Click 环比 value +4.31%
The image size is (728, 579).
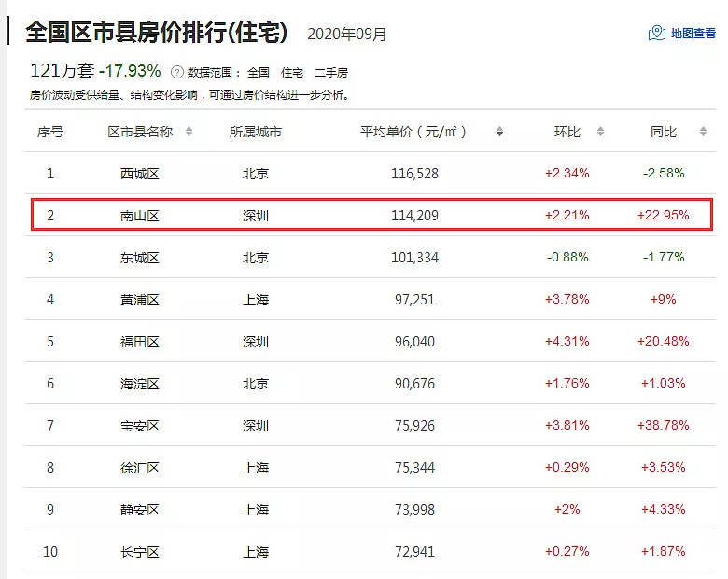(x=567, y=341)
